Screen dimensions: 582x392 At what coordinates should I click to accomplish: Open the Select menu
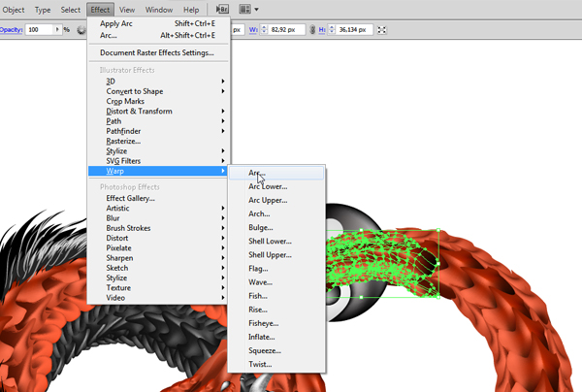pyautogui.click(x=71, y=10)
